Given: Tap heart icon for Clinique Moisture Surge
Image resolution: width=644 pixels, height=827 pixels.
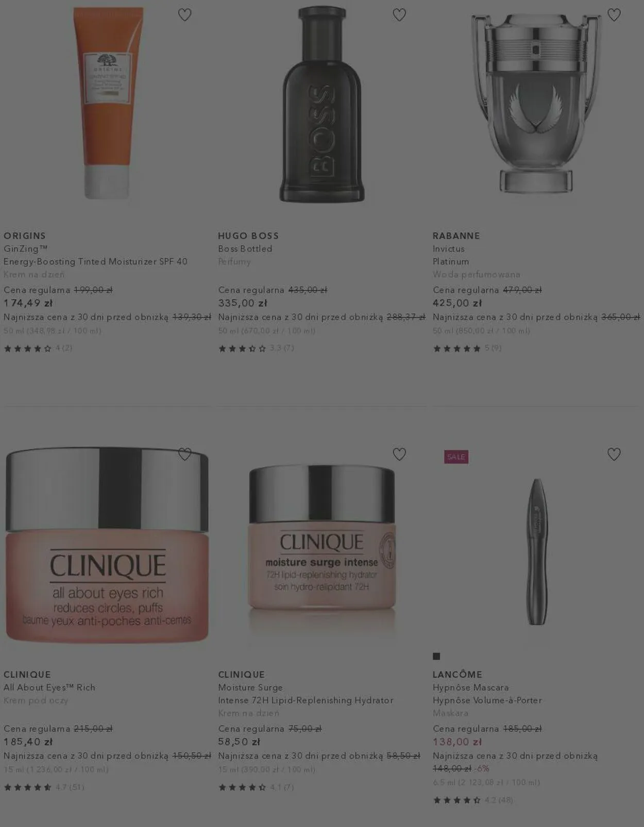Looking at the screenshot, I should [399, 454].
